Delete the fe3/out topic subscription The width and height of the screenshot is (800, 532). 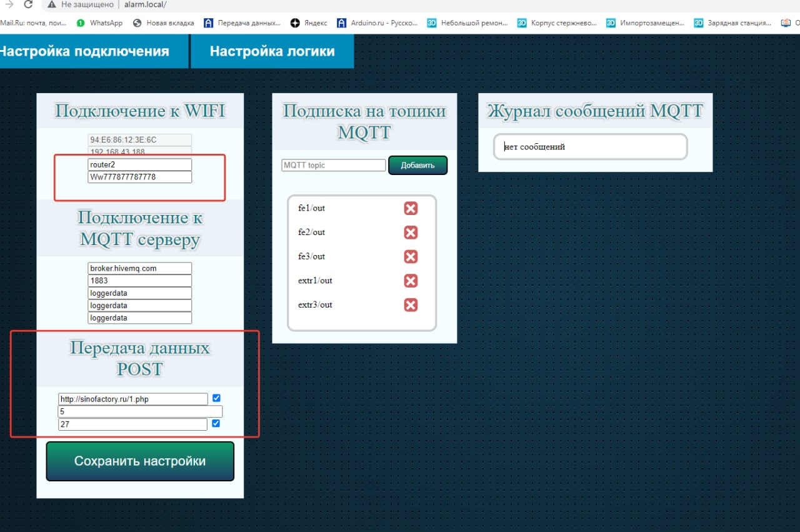(x=411, y=257)
